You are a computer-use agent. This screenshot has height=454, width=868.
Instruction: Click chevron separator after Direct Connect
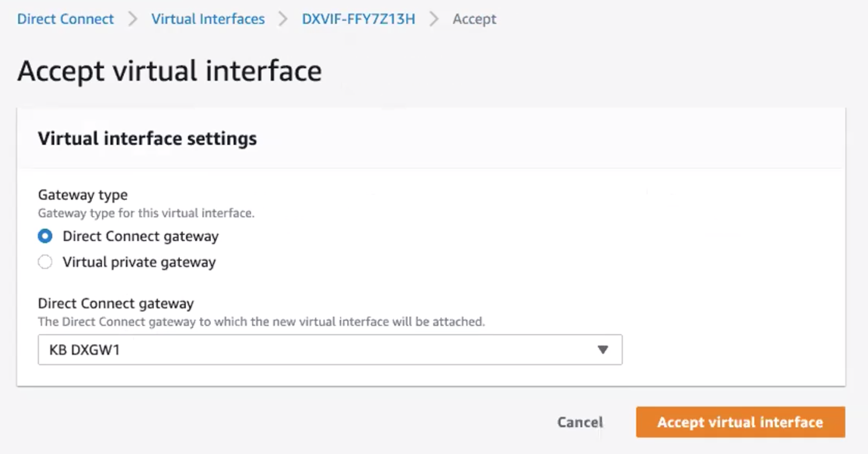click(133, 19)
